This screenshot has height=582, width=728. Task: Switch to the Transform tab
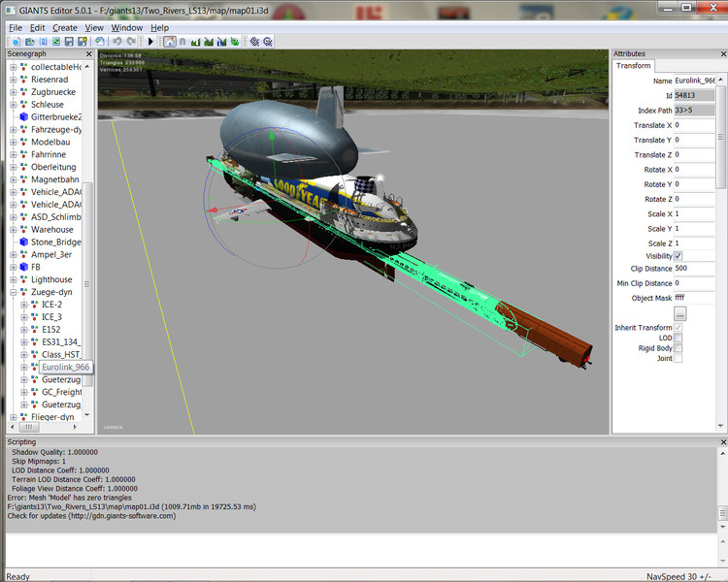point(633,66)
